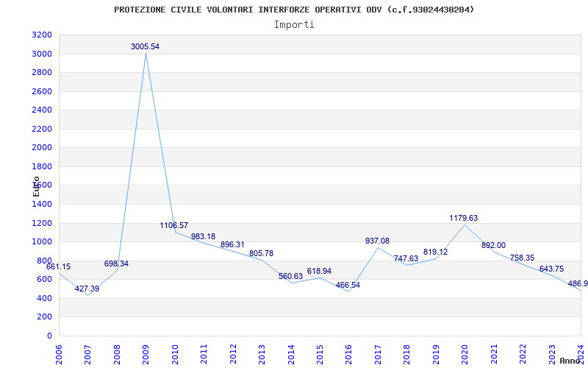Click the 805.78 data label
This screenshot has height=368, width=588.
tap(261, 253)
